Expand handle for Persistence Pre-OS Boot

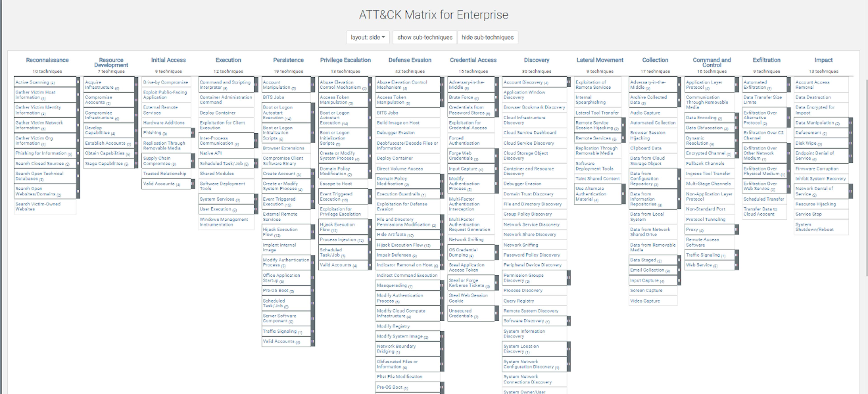(x=313, y=290)
